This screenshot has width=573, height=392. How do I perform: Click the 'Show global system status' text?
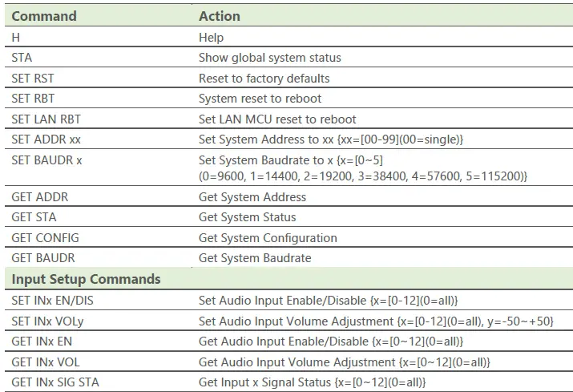tap(269, 58)
